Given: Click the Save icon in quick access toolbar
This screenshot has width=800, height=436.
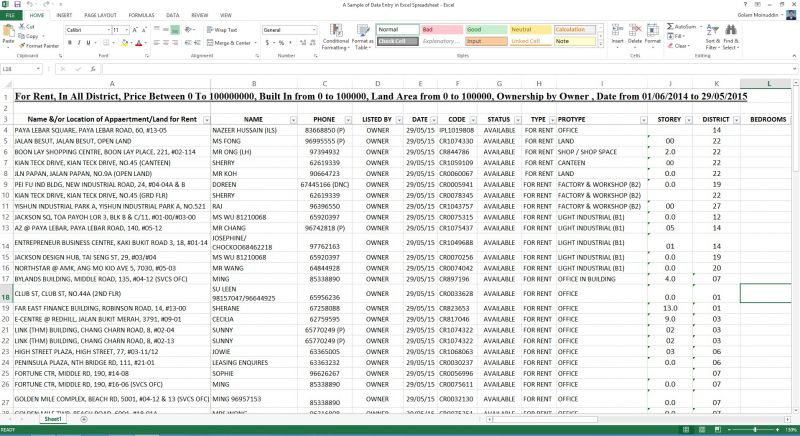Looking at the screenshot, I should (x=18, y=5).
